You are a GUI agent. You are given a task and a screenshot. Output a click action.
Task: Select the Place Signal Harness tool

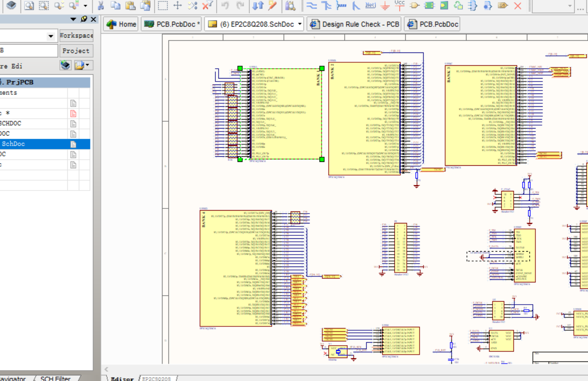[341, 6]
